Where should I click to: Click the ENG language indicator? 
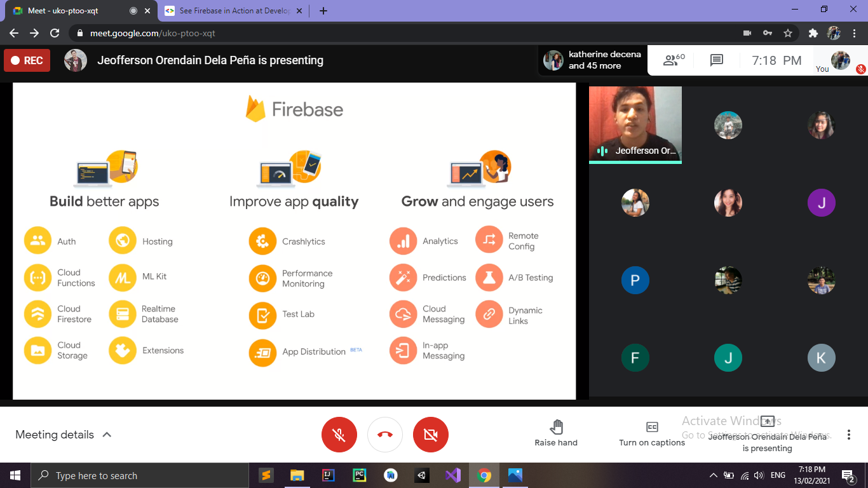[778, 475]
